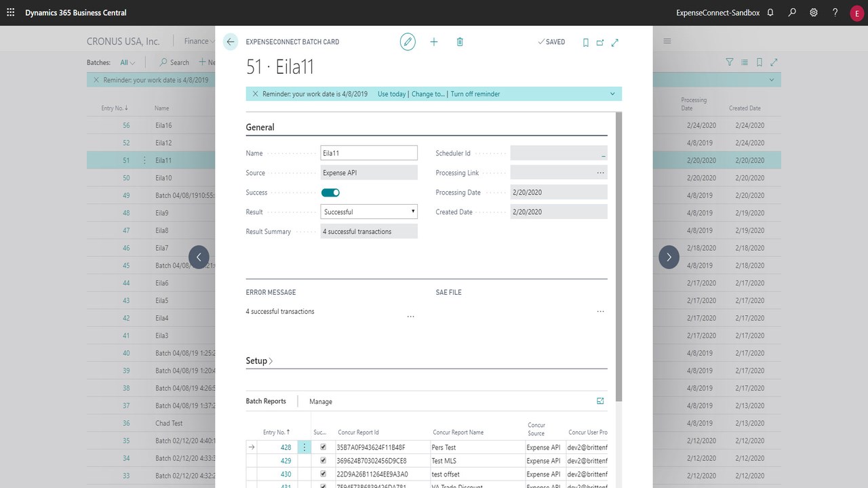The width and height of the screenshot is (868, 488).
Task: Click the Name field containing Eila11
Action: pyautogui.click(x=369, y=153)
